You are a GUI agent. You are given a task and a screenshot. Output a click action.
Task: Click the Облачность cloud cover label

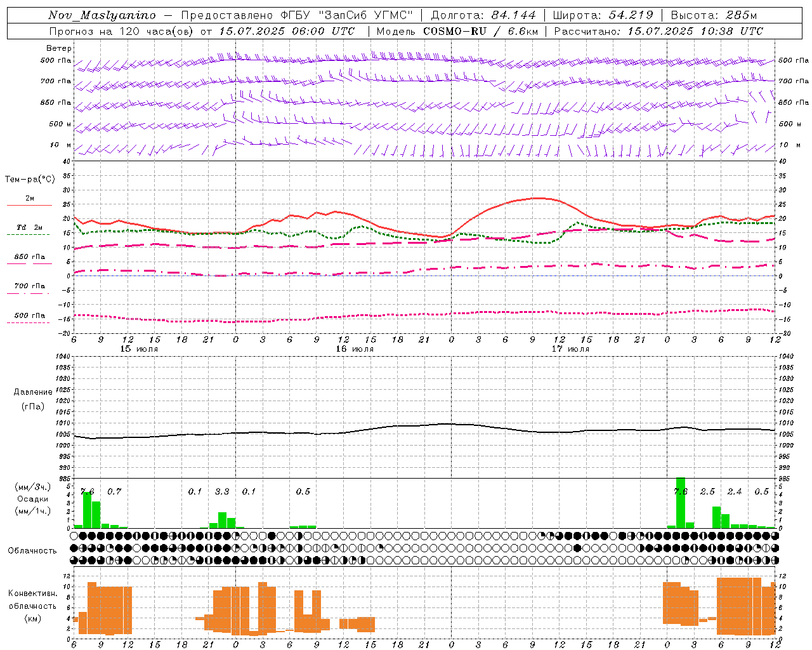pos(32,550)
